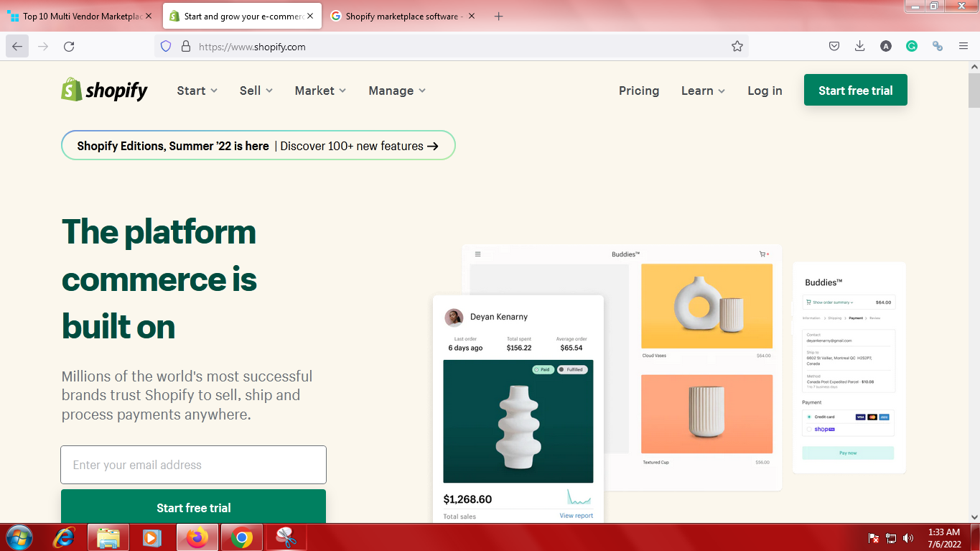Click the page scrollbar up arrow

click(974, 67)
